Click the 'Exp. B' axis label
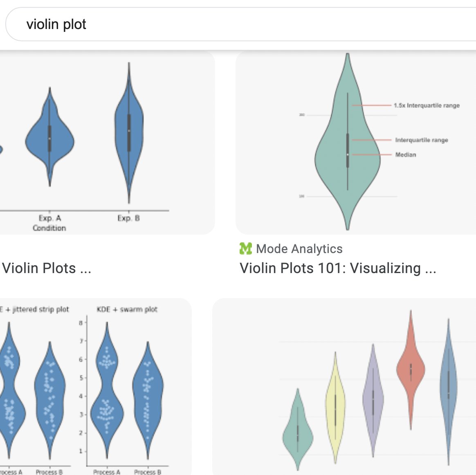This screenshot has width=476, height=475. (x=128, y=218)
